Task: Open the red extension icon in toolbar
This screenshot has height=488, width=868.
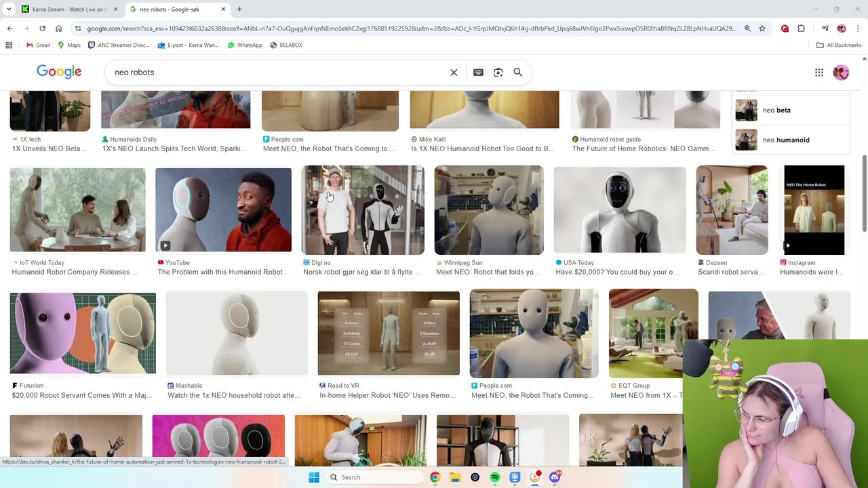Action: pyautogui.click(x=785, y=28)
